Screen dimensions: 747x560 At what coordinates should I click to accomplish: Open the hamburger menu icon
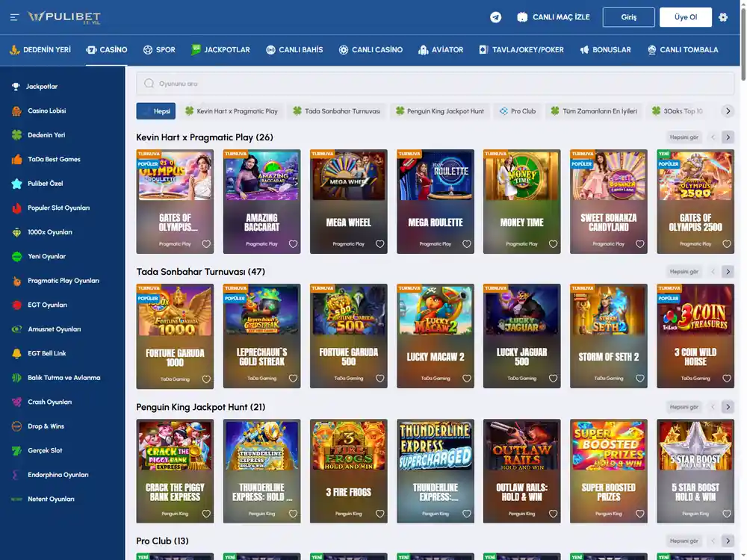14,17
